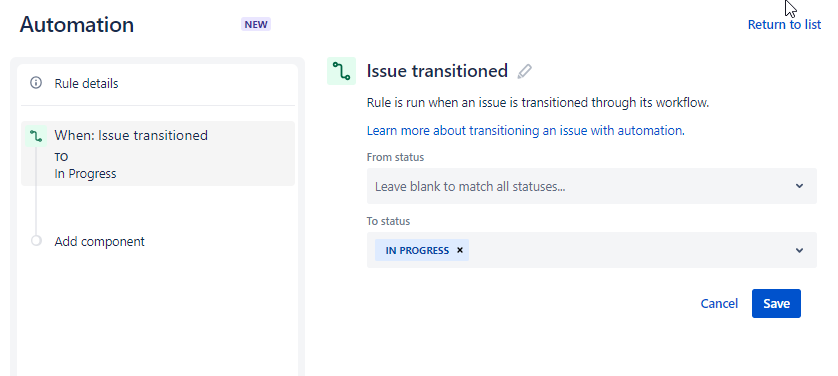Remove the IN PROGRESS status chip
This screenshot has width=838, height=376.
(460, 250)
